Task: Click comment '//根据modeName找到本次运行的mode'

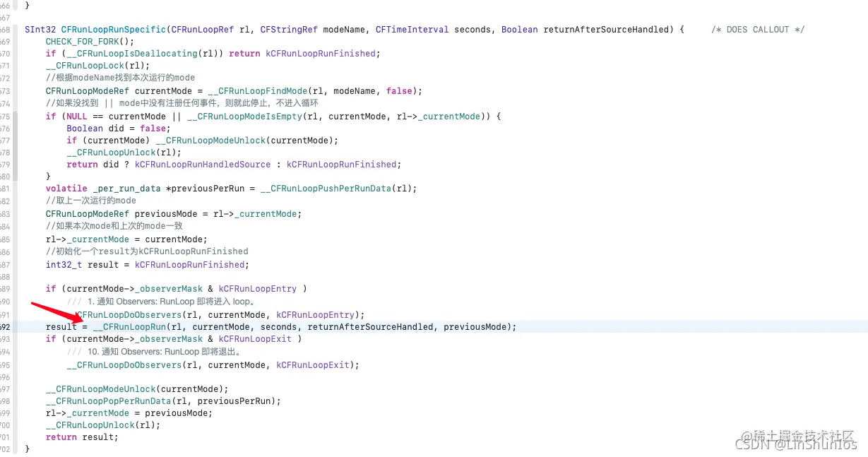Action: [x=120, y=78]
